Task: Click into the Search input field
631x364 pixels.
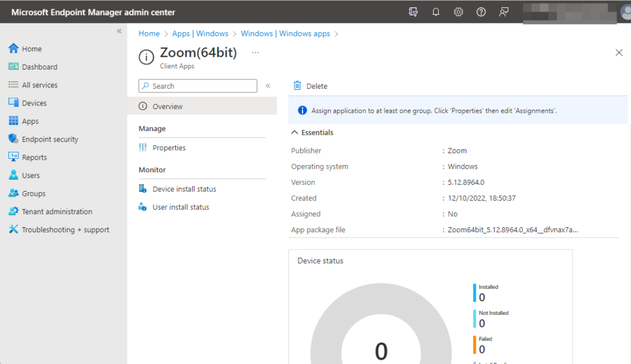Action: point(198,86)
